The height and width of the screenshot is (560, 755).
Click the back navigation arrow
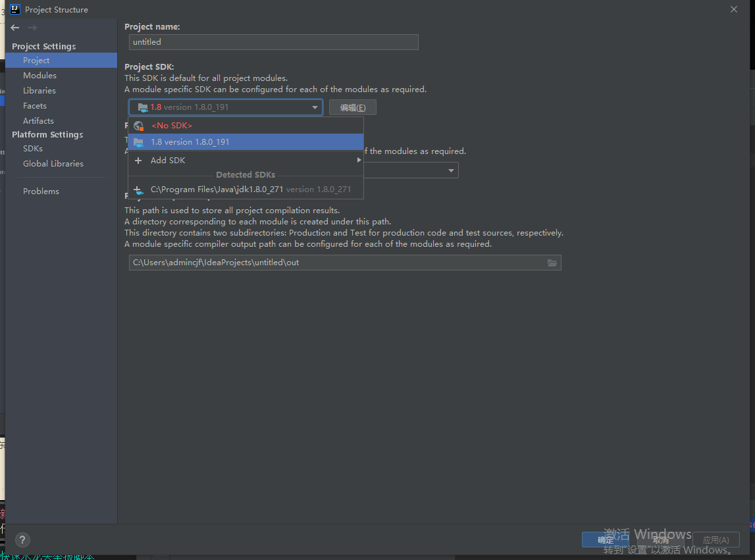coord(15,28)
